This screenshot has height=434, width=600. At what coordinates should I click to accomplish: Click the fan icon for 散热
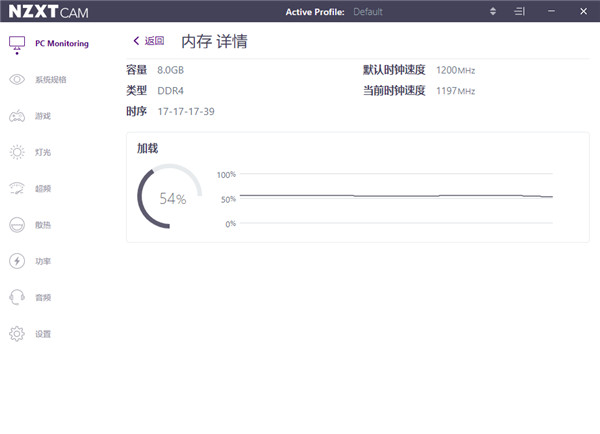[x=17, y=225]
